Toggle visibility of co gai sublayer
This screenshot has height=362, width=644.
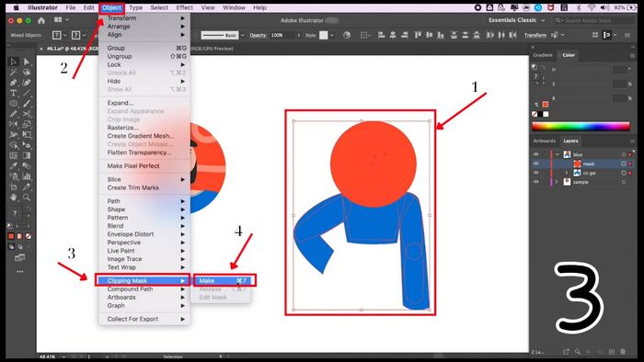click(x=536, y=173)
